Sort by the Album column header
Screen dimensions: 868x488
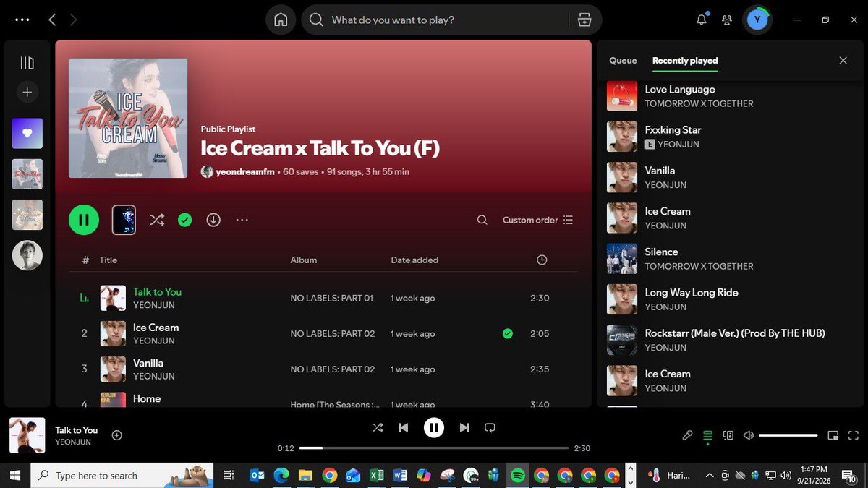pyautogui.click(x=304, y=260)
